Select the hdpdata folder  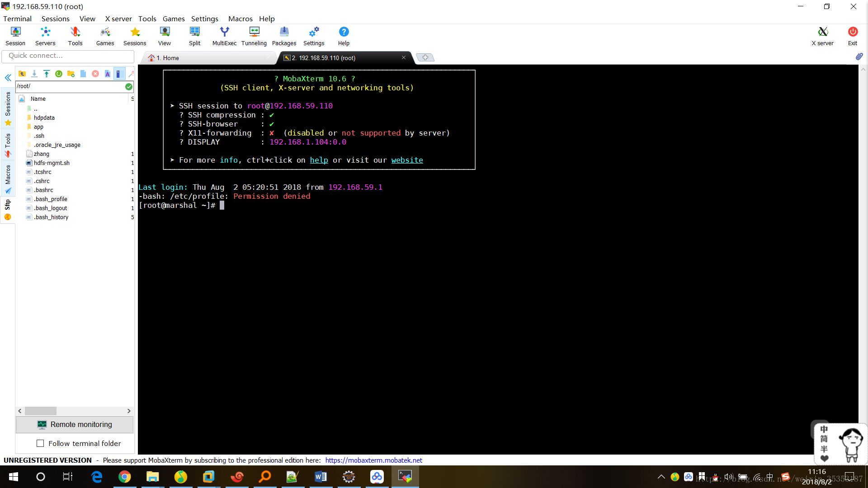pyautogui.click(x=44, y=117)
